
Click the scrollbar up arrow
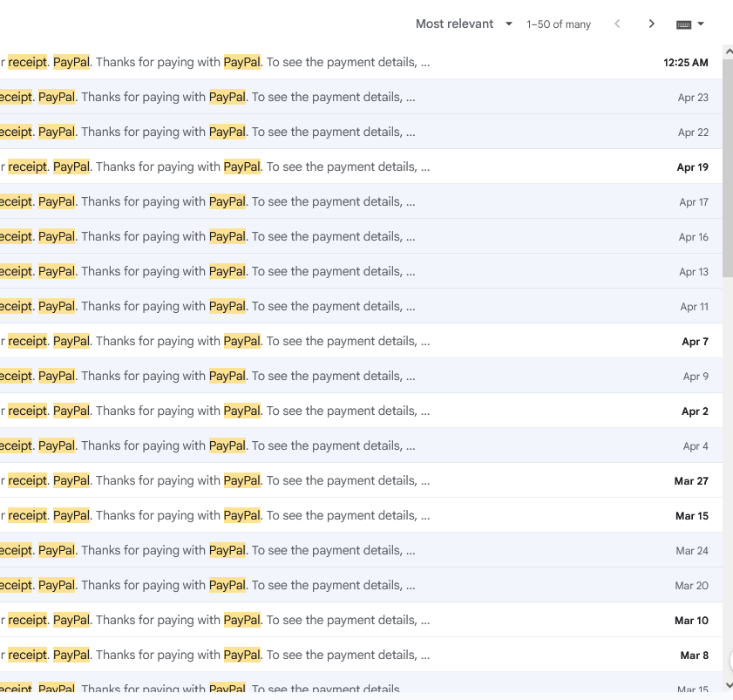point(728,51)
